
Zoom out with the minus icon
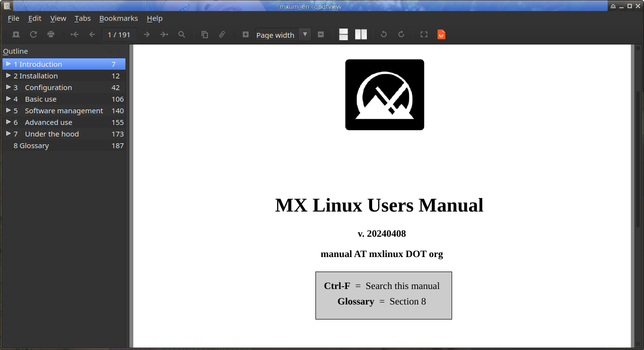coord(321,34)
